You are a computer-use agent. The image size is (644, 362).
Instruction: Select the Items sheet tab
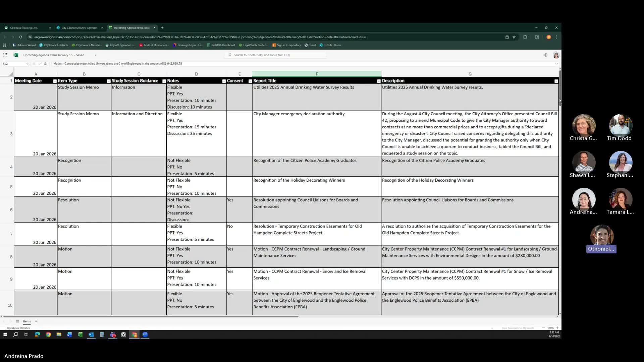click(27, 321)
